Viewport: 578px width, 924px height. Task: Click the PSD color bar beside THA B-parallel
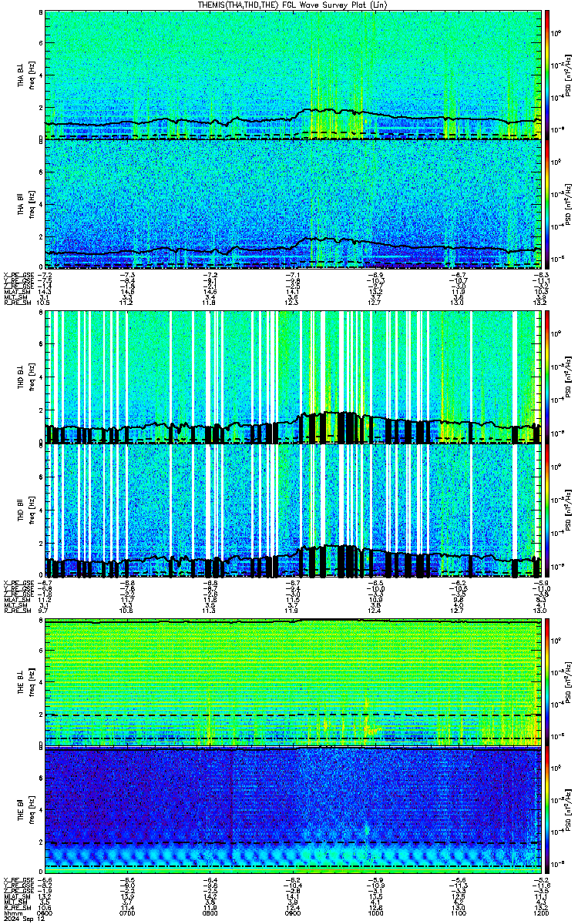547,203
